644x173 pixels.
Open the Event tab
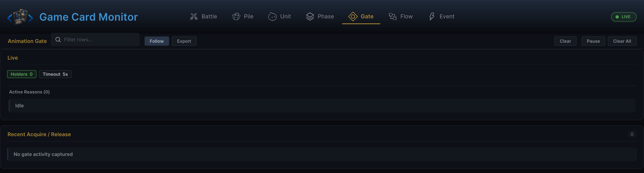[442, 17]
